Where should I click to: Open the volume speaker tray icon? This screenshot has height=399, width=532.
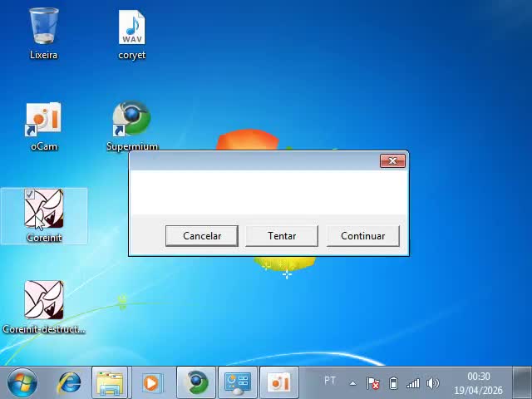432,383
